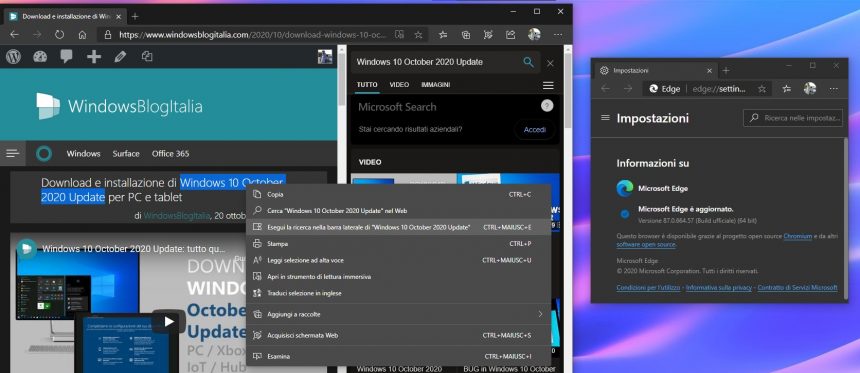Go back in the main Edge window
Viewport: 860px width, 373px height.
click(x=14, y=35)
